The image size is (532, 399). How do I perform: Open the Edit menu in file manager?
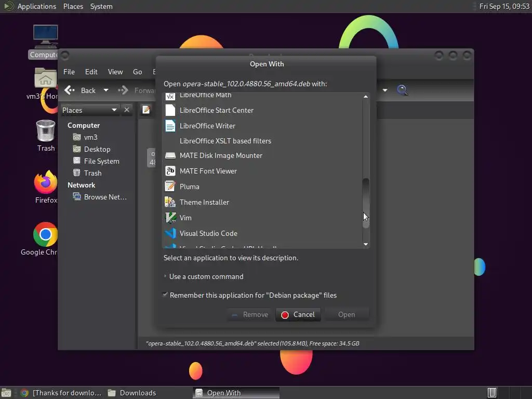91,72
